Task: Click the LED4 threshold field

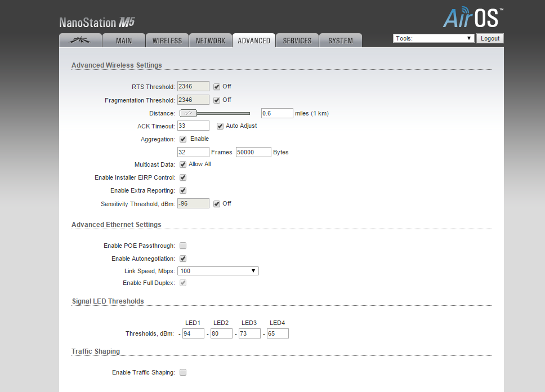Action: click(x=278, y=333)
